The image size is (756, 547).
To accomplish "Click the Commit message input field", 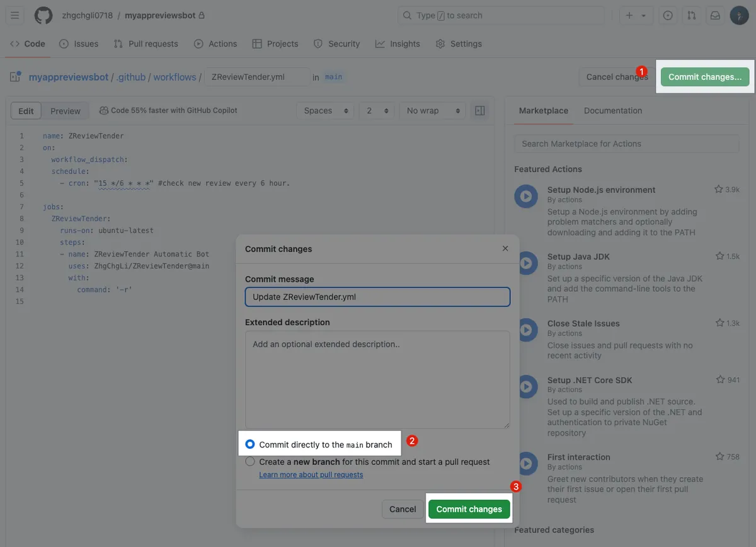I will point(377,297).
